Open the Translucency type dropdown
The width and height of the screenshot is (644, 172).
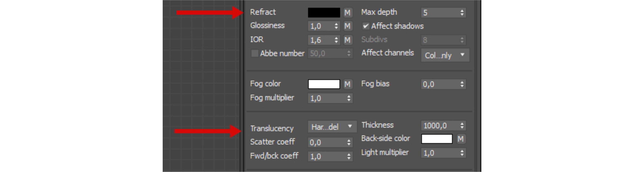pos(332,127)
